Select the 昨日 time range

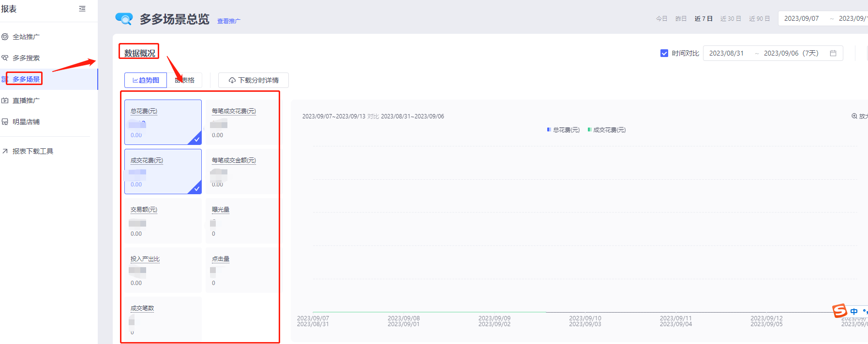click(x=681, y=19)
